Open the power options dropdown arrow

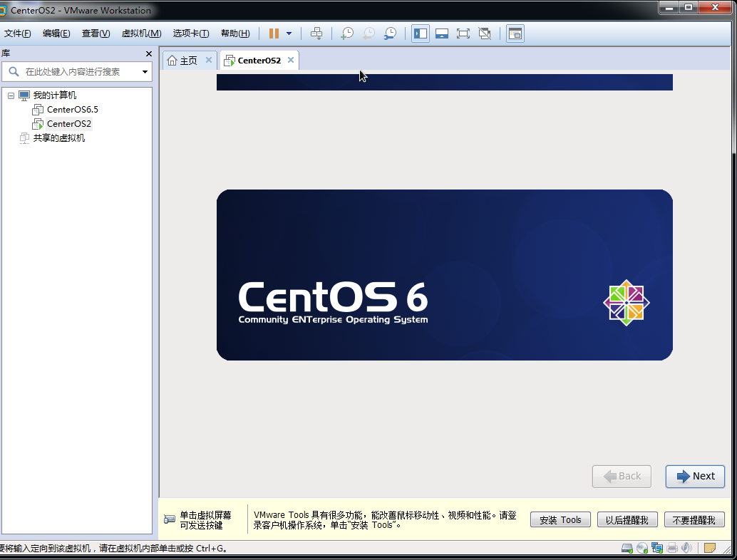[x=289, y=33]
